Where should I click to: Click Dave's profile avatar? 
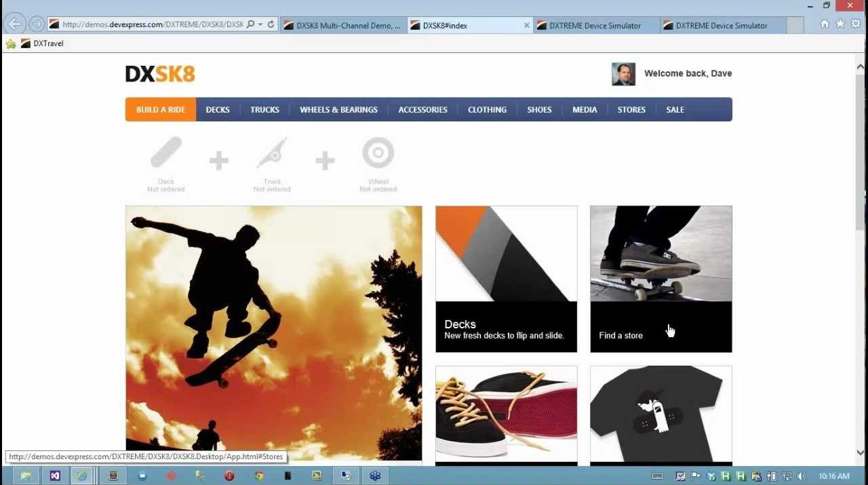click(623, 74)
